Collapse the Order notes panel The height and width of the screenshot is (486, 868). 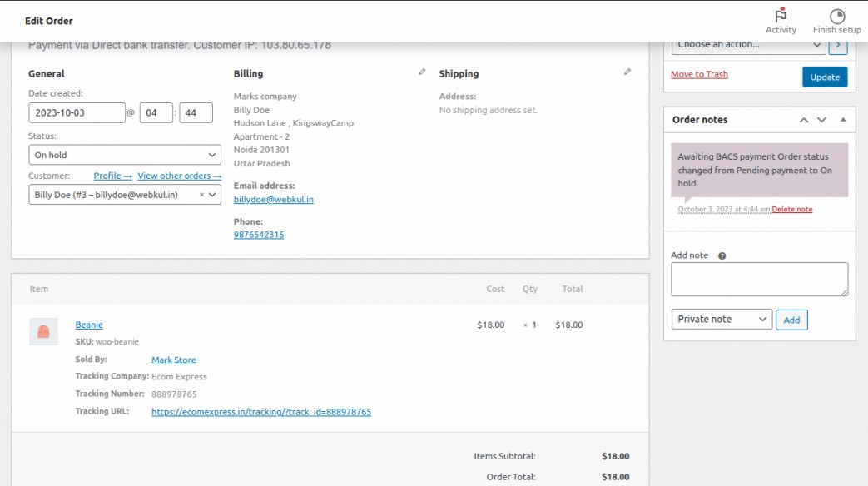point(843,120)
